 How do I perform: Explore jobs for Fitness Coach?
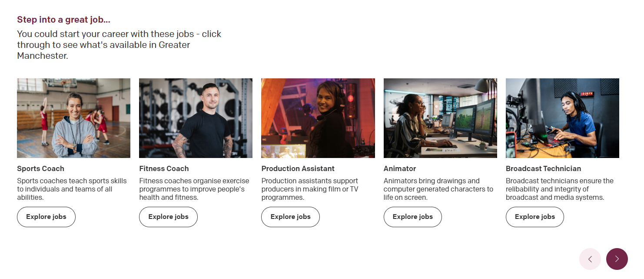pyautogui.click(x=168, y=217)
